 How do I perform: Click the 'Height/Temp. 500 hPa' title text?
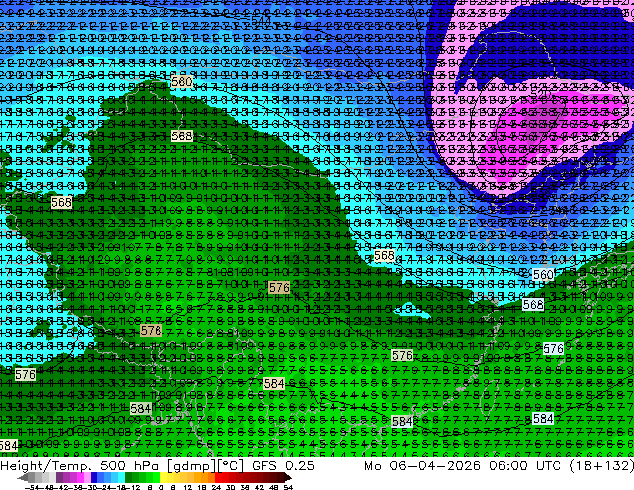(81, 465)
